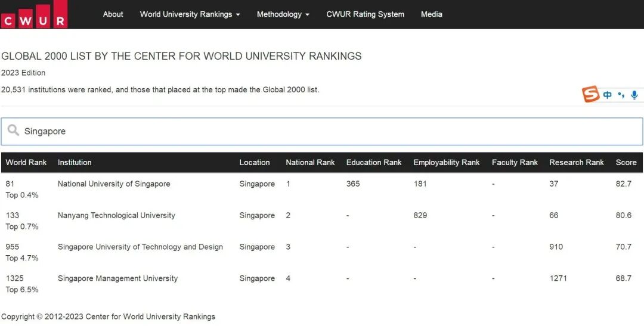This screenshot has width=644, height=332.
Task: Click the Top 4.7% label
Action: 22,259
